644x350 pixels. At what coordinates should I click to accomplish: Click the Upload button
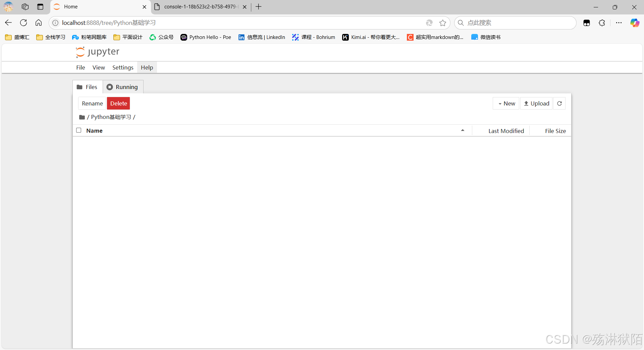click(x=537, y=103)
